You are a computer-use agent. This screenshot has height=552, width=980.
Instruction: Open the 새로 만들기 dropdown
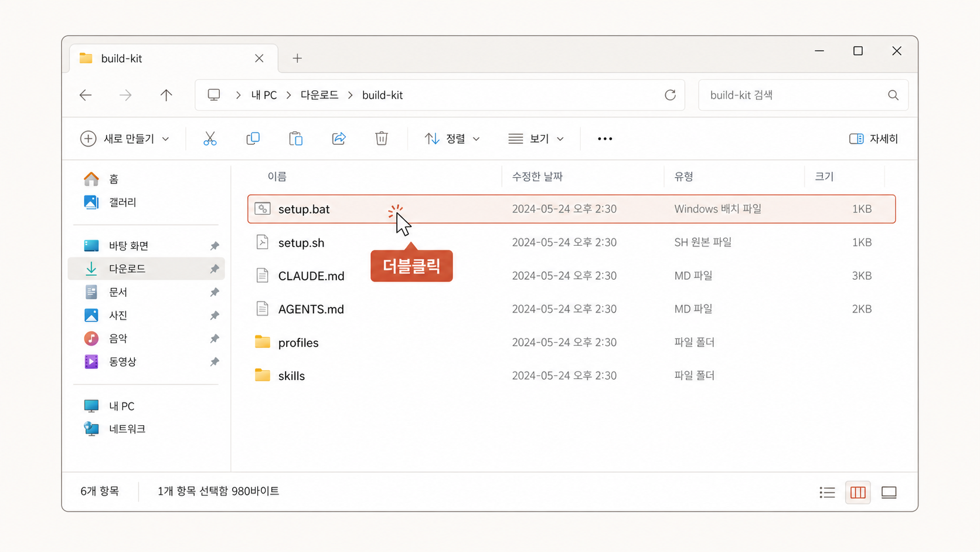[x=125, y=139]
